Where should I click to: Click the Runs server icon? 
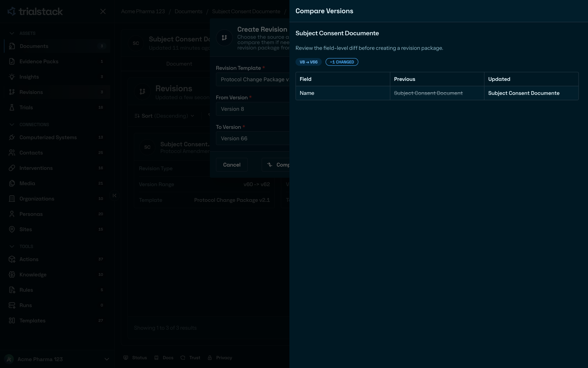[x=12, y=305]
